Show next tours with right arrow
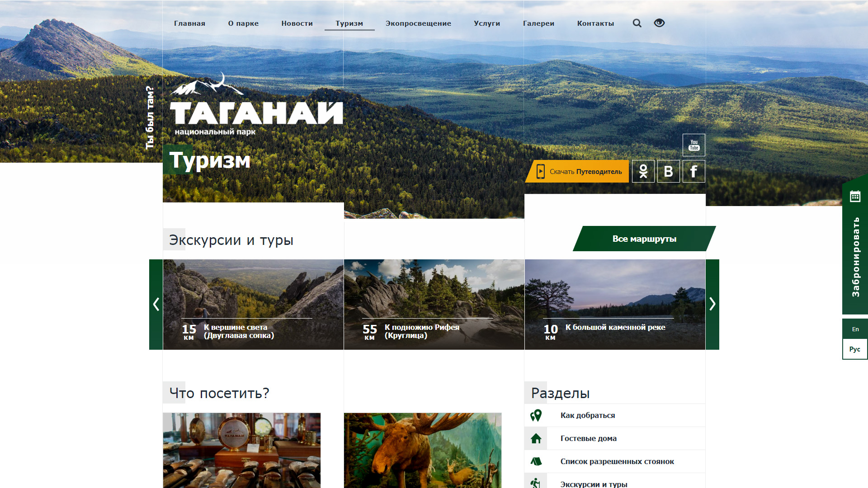The width and height of the screenshot is (868, 488). coord(712,304)
